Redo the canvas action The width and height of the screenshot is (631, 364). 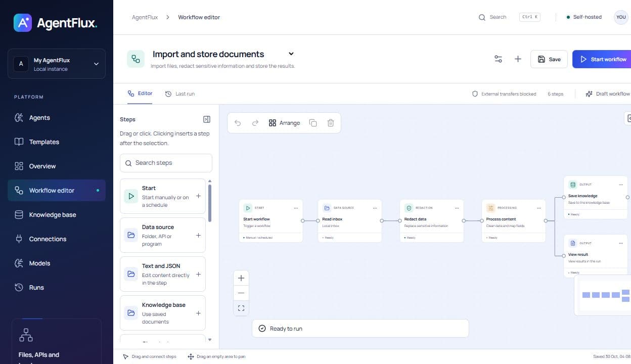255,123
